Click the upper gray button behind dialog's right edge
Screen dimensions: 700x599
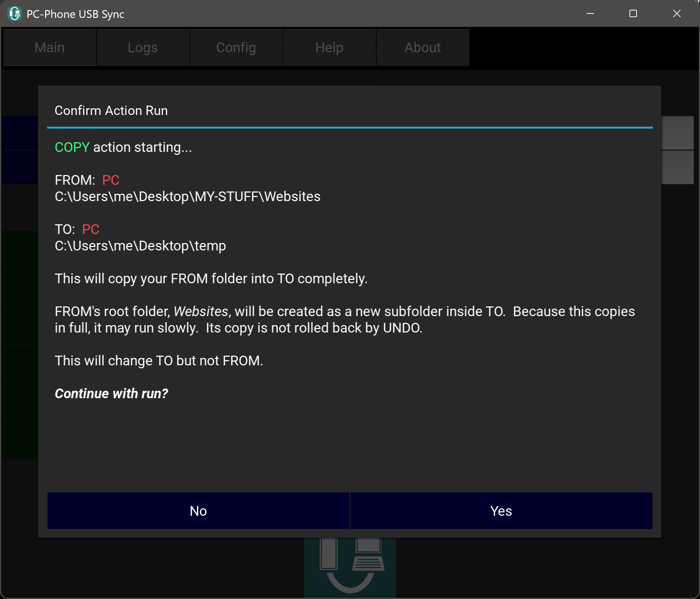coord(678,133)
